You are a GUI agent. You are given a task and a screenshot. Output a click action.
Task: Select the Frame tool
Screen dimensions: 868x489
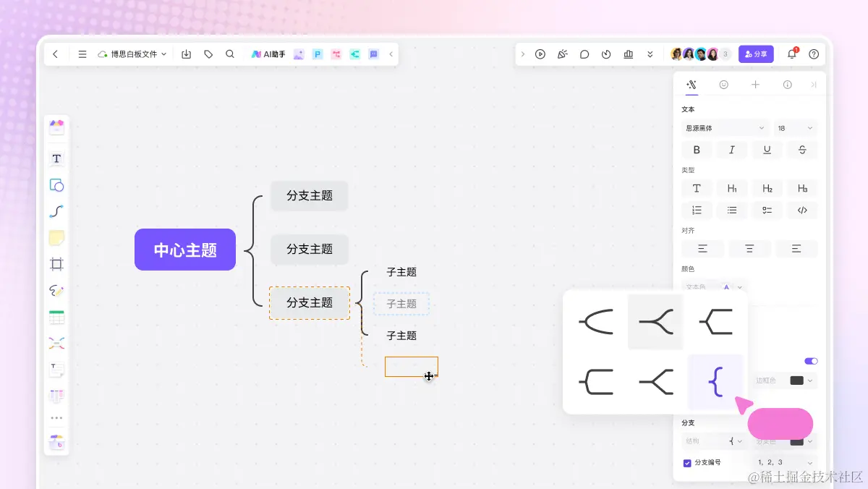[x=56, y=264]
